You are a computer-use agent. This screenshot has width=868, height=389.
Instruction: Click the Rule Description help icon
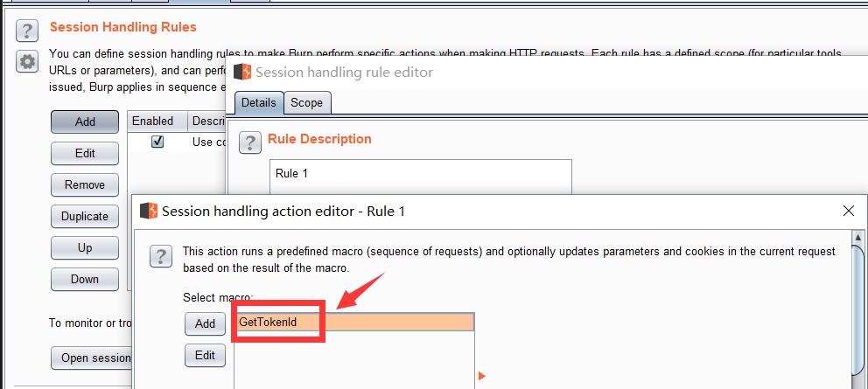(x=250, y=142)
